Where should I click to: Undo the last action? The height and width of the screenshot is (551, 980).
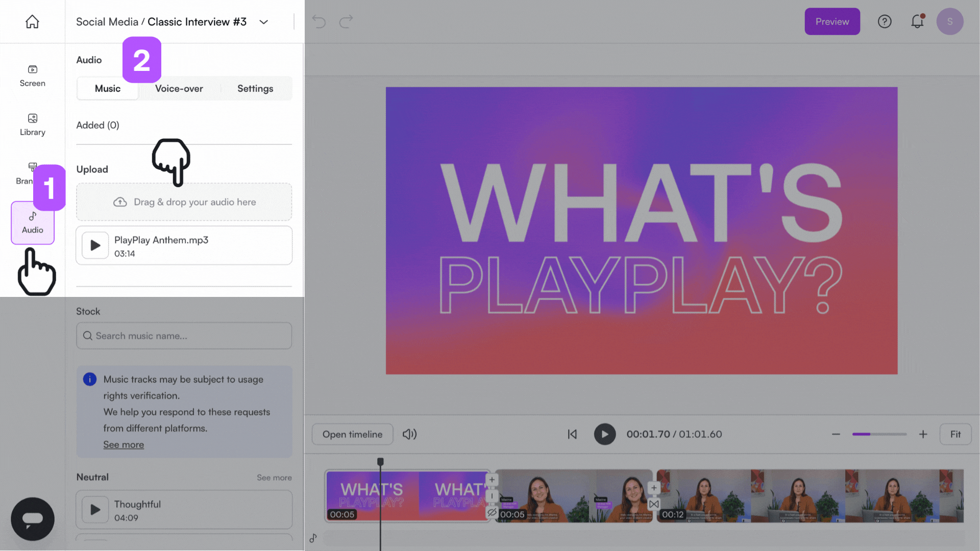click(x=319, y=21)
